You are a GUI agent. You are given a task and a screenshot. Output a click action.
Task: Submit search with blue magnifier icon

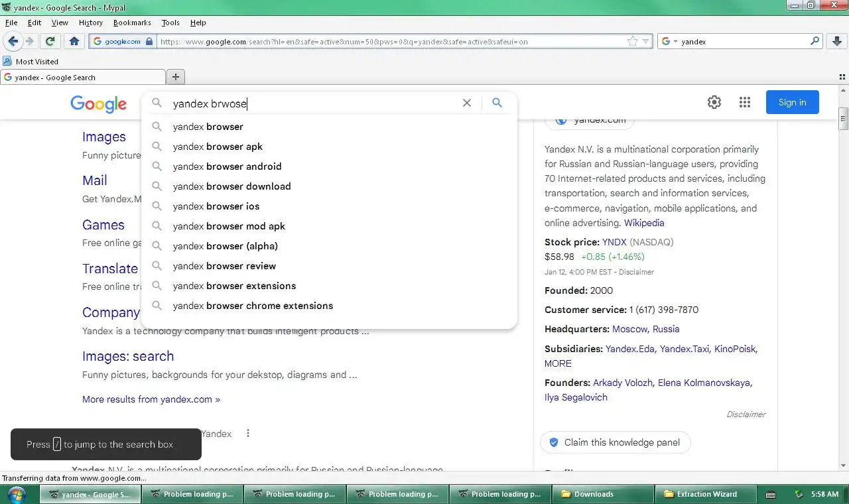click(x=497, y=103)
